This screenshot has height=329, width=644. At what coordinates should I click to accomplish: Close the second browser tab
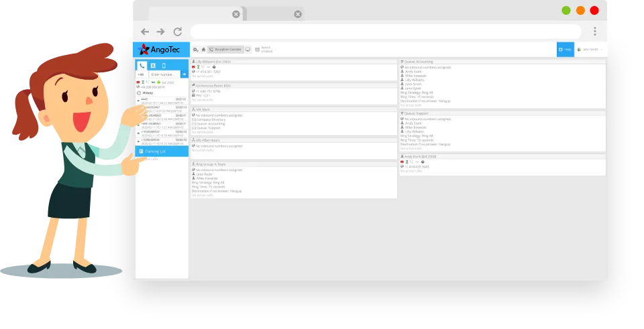coord(298,14)
